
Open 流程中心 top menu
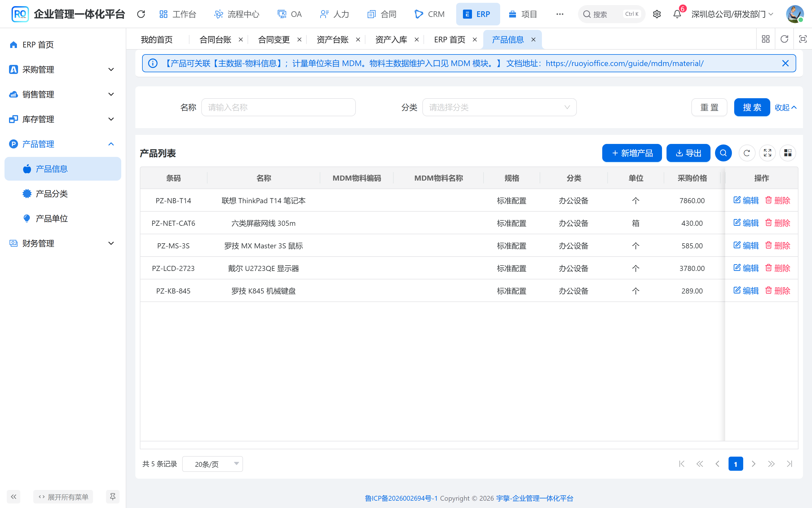coord(237,14)
